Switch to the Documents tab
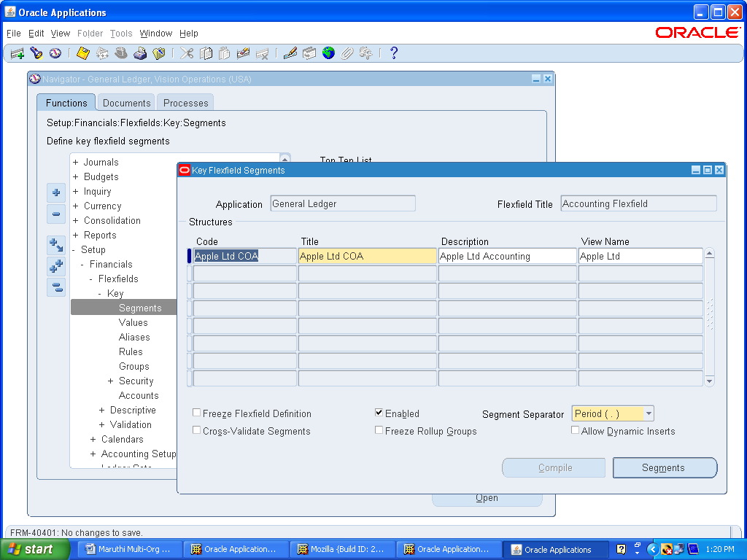747x560 pixels. pyautogui.click(x=125, y=102)
